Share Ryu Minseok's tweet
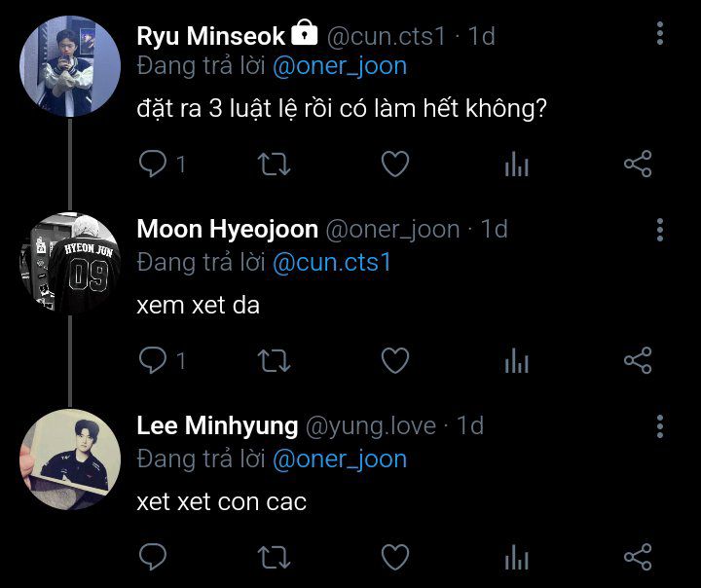701x588 pixels. tap(637, 164)
